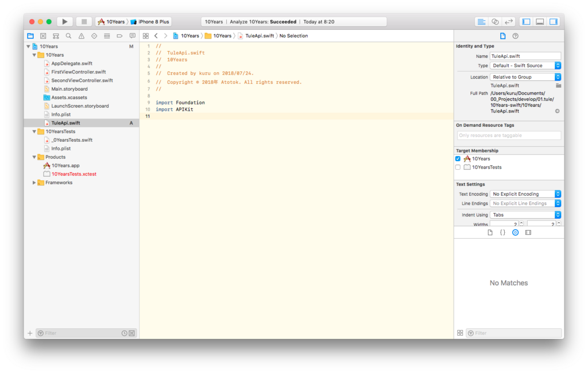This screenshot has width=588, height=373.
Task: Open the Source Control navigator
Action: click(43, 36)
